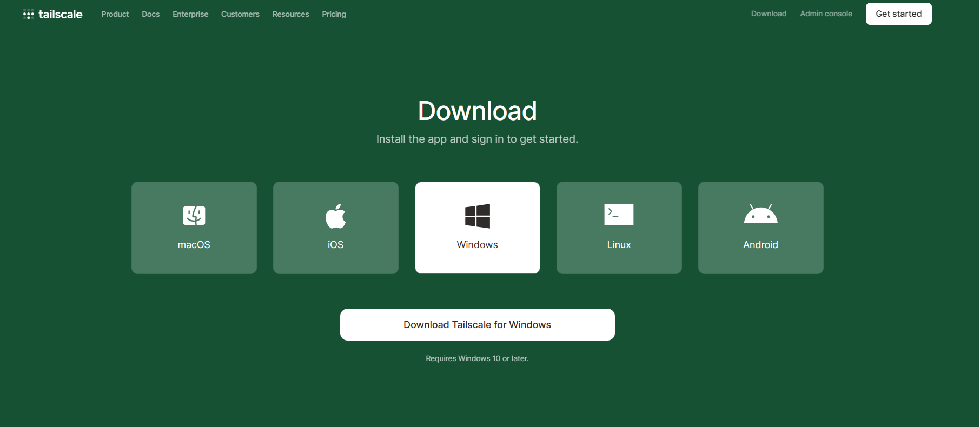Pick the Linux terminal icon card
The height and width of the screenshot is (427, 980).
coord(619,228)
